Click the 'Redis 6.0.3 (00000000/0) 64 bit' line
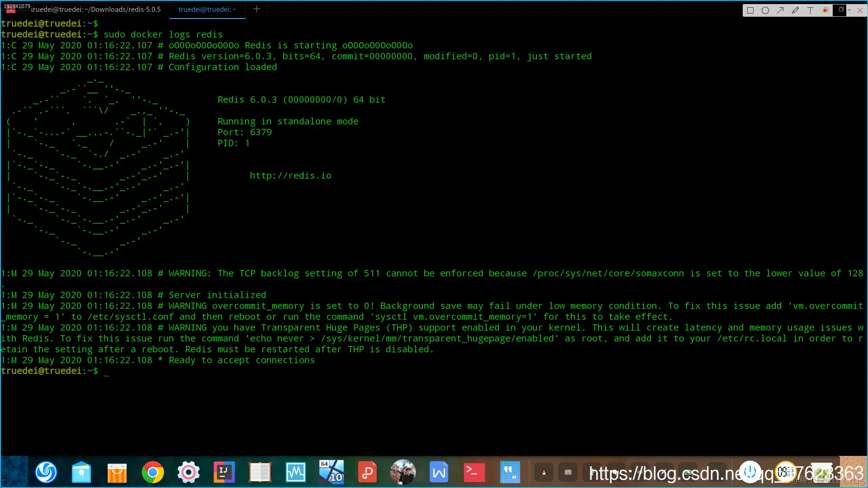Viewport: 868px width, 488px height. 302,99
